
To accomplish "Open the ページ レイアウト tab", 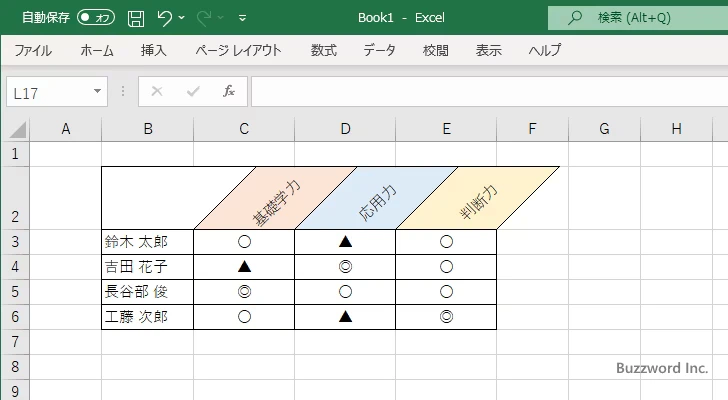I will click(x=238, y=50).
